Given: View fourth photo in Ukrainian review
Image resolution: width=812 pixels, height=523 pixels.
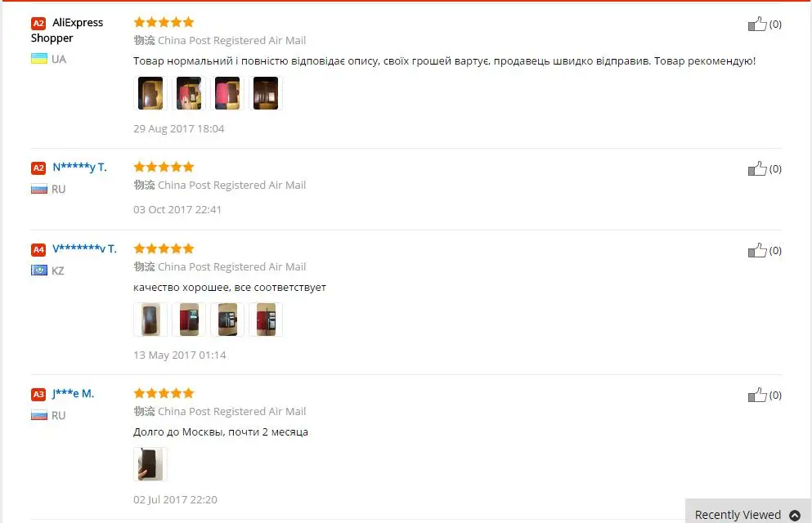Looking at the screenshot, I should click(x=266, y=93).
